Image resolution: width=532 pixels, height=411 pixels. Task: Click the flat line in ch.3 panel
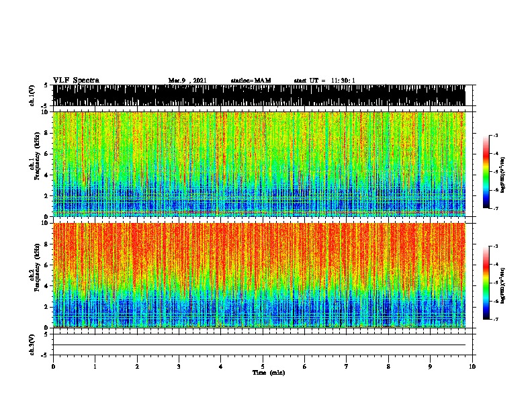(259, 345)
